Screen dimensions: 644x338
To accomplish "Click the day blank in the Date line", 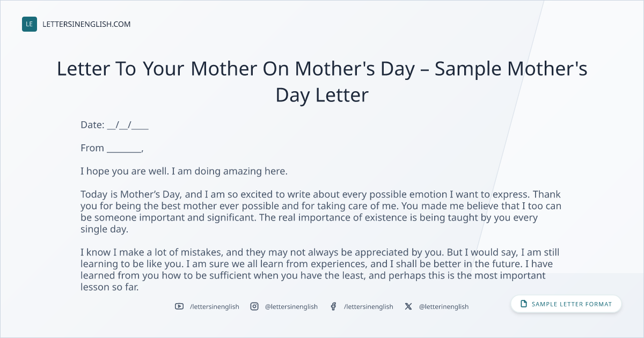I will coord(111,128).
